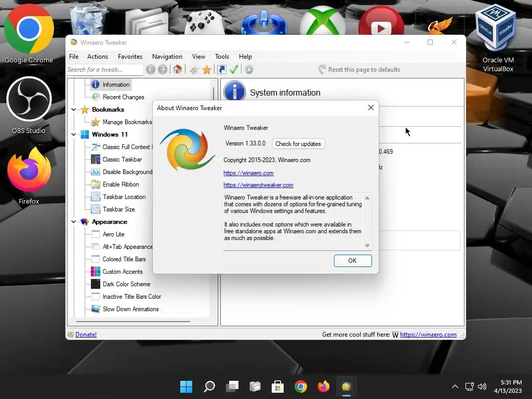Click the Slow Down Animations icon
The width and height of the screenshot is (532, 399).
coord(96,309)
